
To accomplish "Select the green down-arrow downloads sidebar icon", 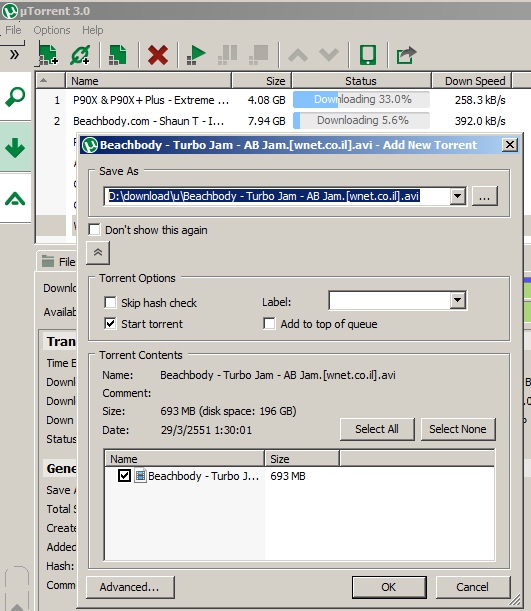I will (15, 148).
